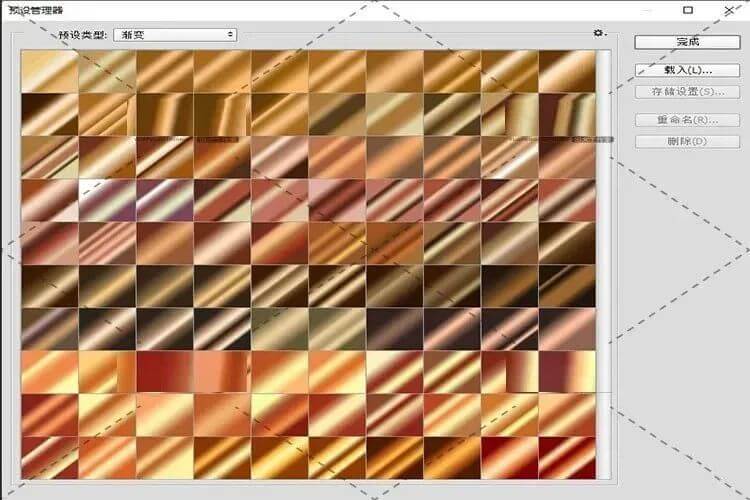Choose the last gradient in the seventh row
750x500 pixels.
tap(567, 329)
